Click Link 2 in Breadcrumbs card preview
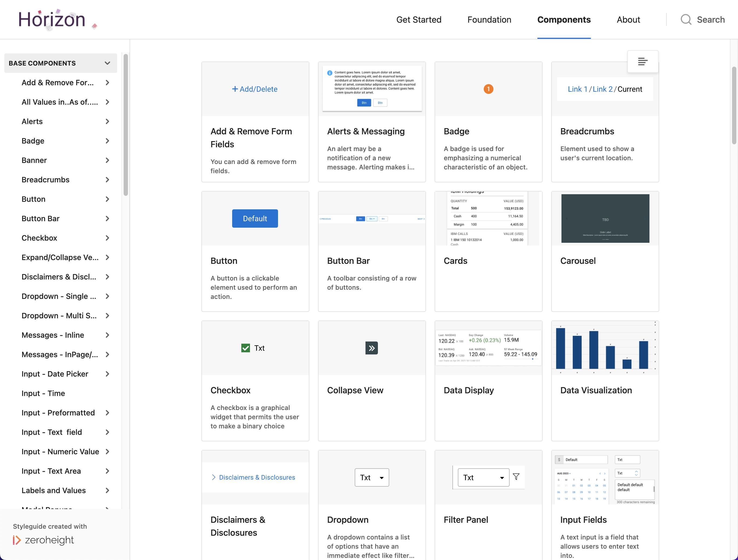 [x=602, y=89]
